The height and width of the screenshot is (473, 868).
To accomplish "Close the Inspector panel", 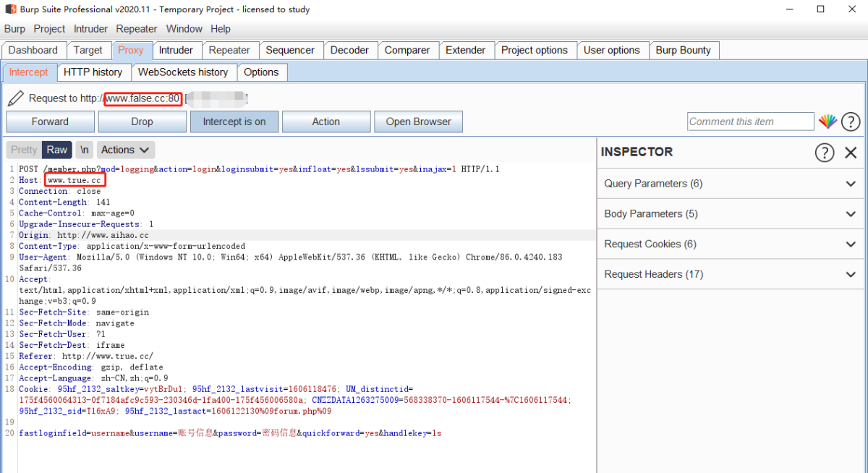I will click(851, 152).
